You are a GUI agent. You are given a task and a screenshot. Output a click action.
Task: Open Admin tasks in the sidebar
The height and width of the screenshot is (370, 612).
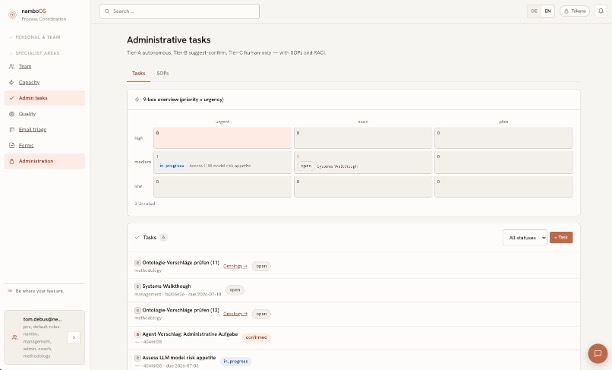click(44, 98)
